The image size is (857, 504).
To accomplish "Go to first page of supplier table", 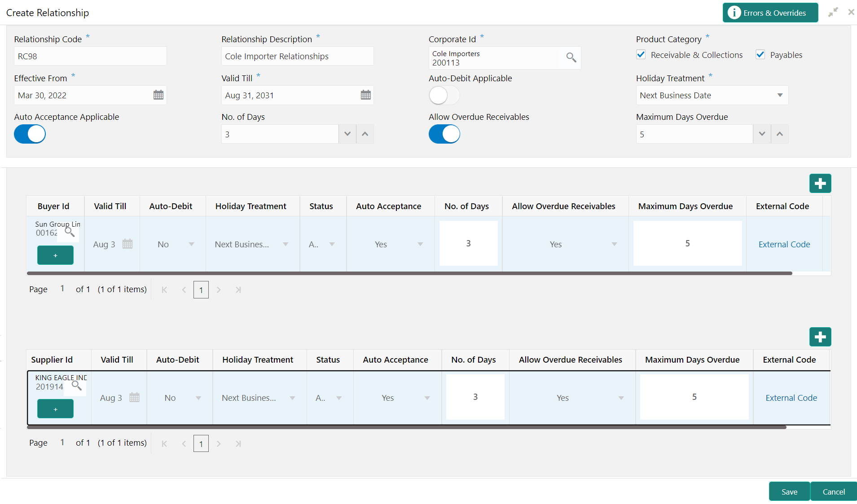I will coord(164,443).
